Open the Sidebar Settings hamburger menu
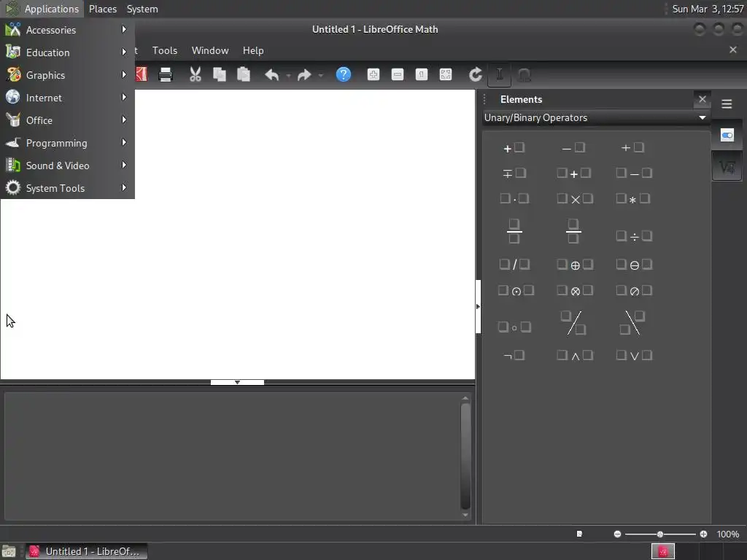 [727, 104]
